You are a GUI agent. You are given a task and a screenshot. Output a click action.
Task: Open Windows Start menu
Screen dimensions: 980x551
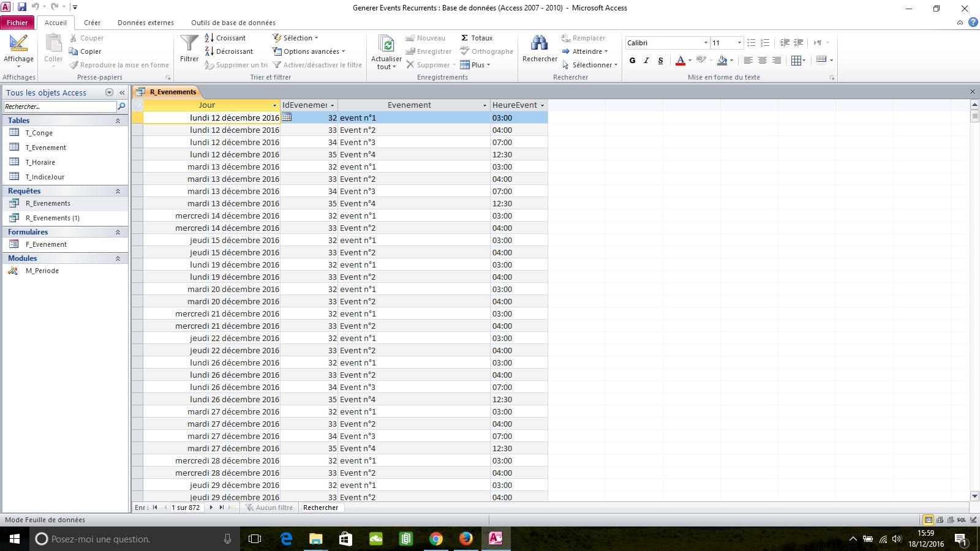pyautogui.click(x=15, y=539)
